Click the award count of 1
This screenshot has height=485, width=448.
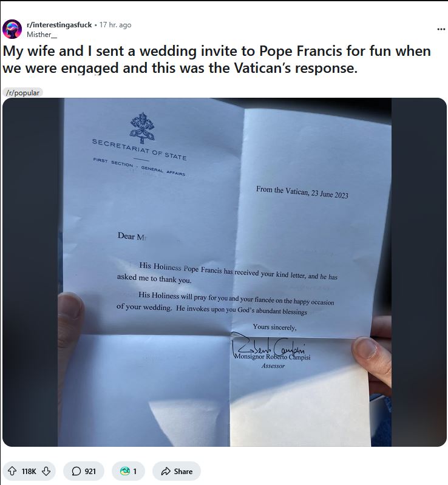point(135,471)
